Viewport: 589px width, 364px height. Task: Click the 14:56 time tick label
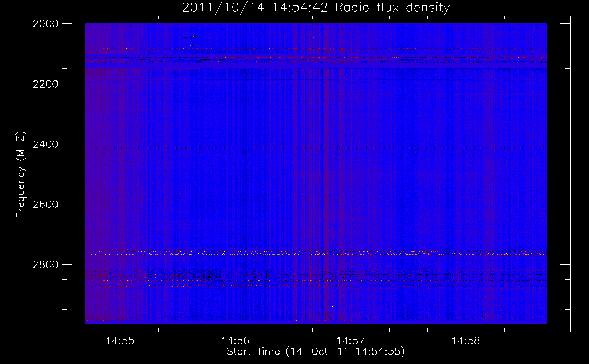tap(235, 341)
